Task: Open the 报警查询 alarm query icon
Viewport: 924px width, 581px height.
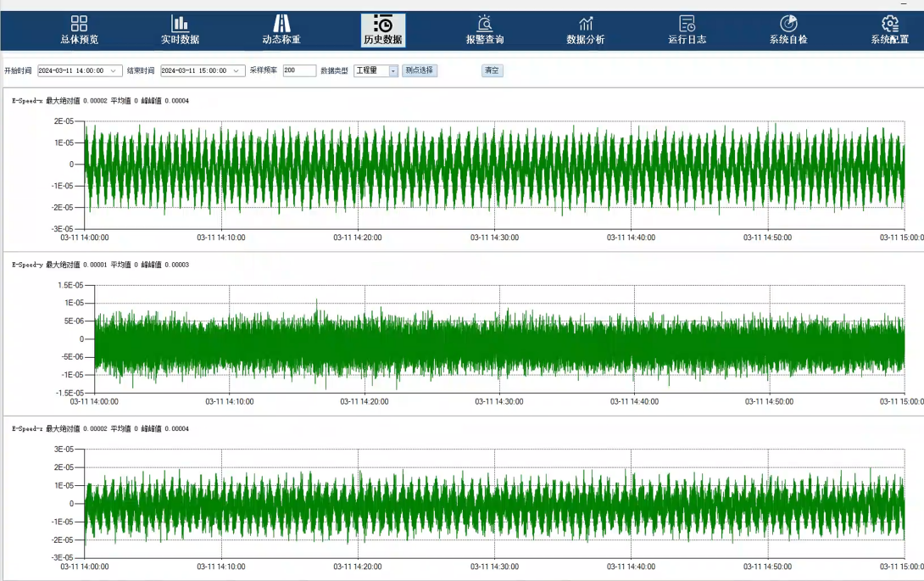Action: (x=485, y=24)
